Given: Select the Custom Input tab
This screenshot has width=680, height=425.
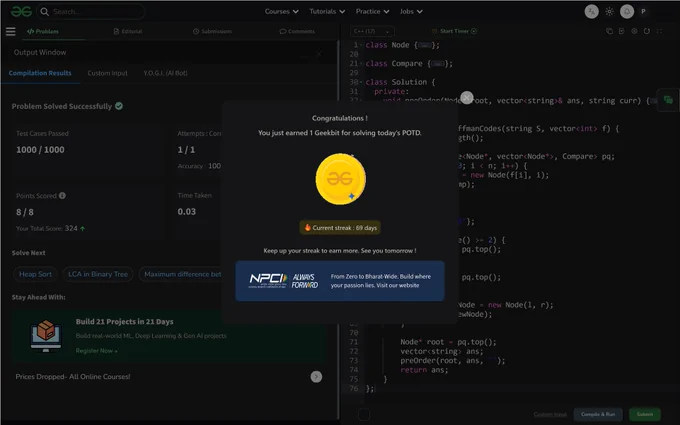Looking at the screenshot, I should [x=108, y=73].
